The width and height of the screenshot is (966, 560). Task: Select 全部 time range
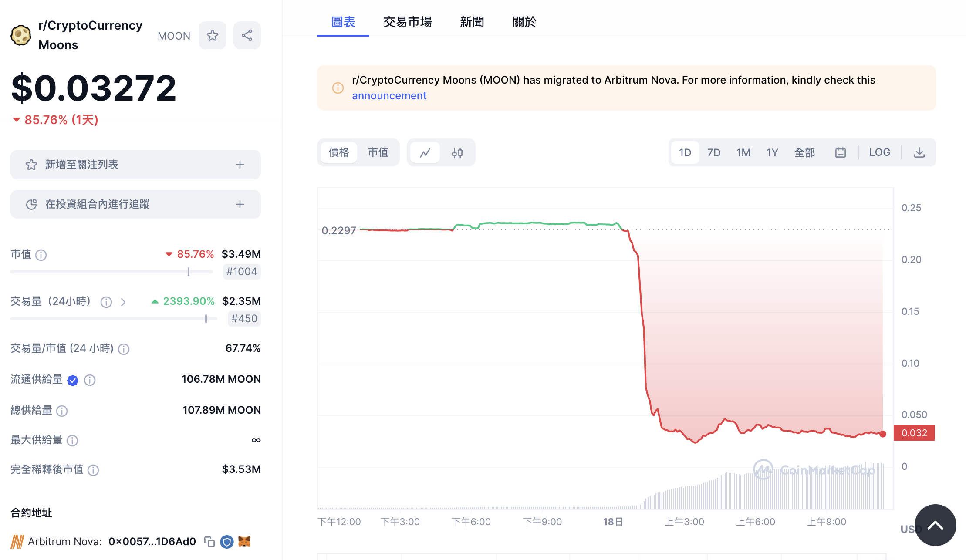(x=805, y=152)
